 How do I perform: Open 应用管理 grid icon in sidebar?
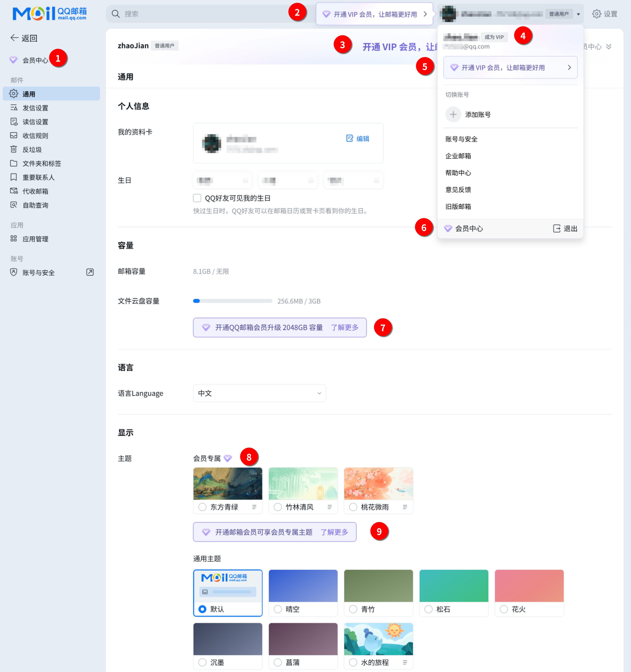[x=14, y=239]
